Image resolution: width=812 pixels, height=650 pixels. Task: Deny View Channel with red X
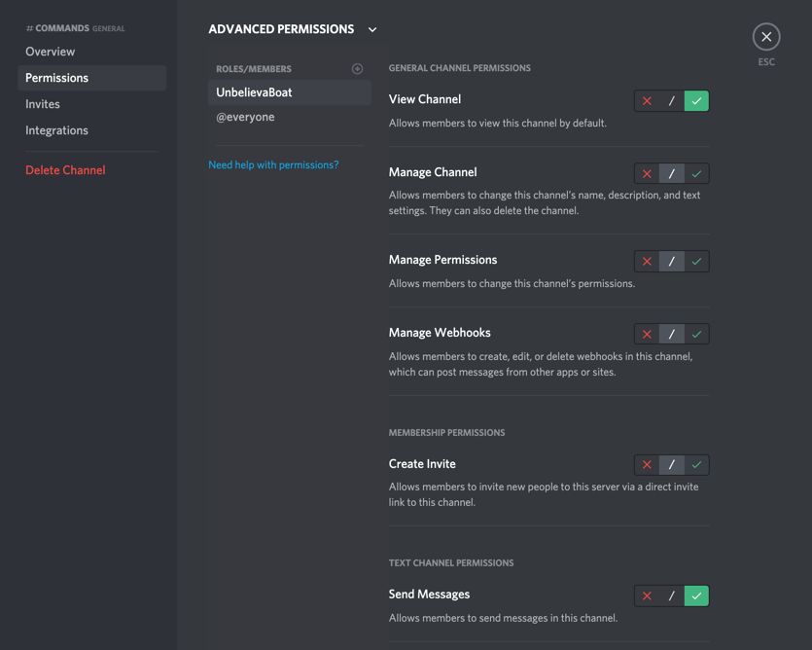click(x=647, y=101)
